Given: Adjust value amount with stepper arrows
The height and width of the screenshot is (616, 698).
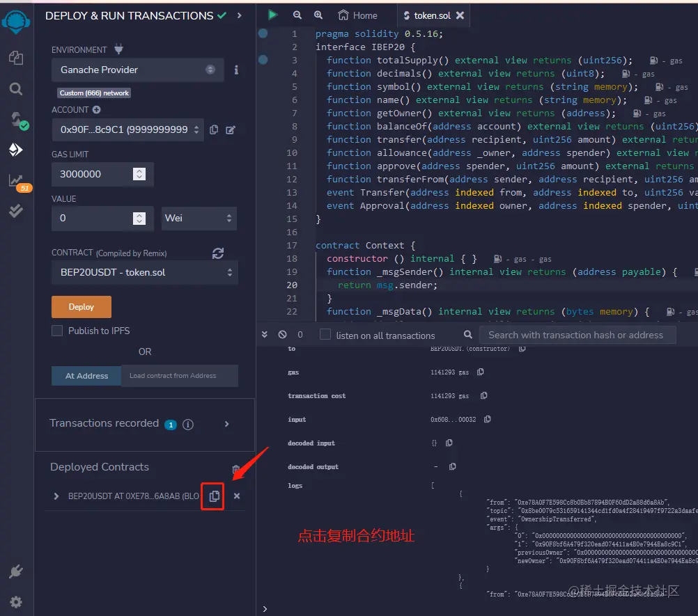Looking at the screenshot, I should coord(139,218).
